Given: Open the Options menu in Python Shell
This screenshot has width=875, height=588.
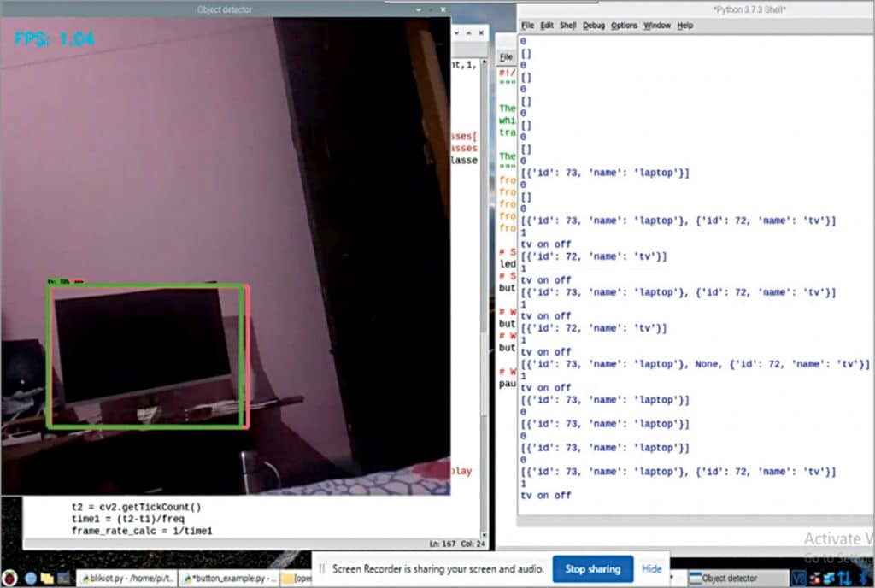Looking at the screenshot, I should click(x=625, y=25).
